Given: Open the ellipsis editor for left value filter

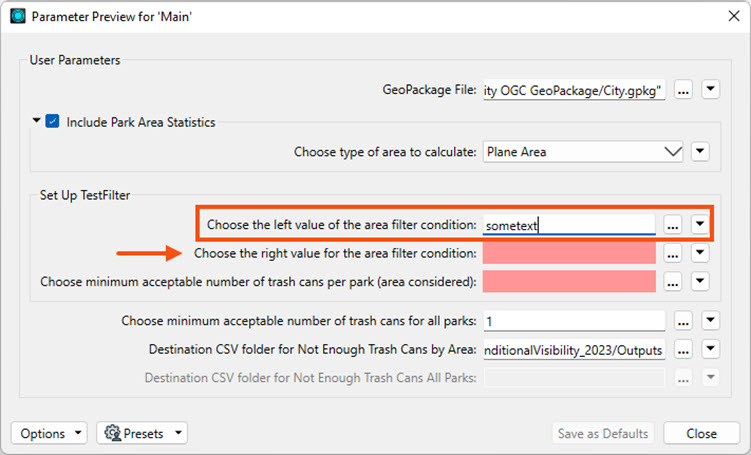Looking at the screenshot, I should click(672, 225).
